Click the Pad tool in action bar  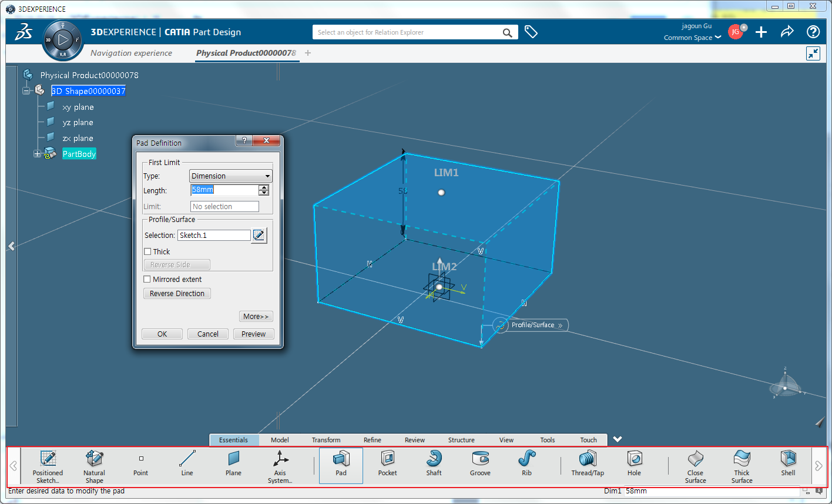(x=341, y=466)
